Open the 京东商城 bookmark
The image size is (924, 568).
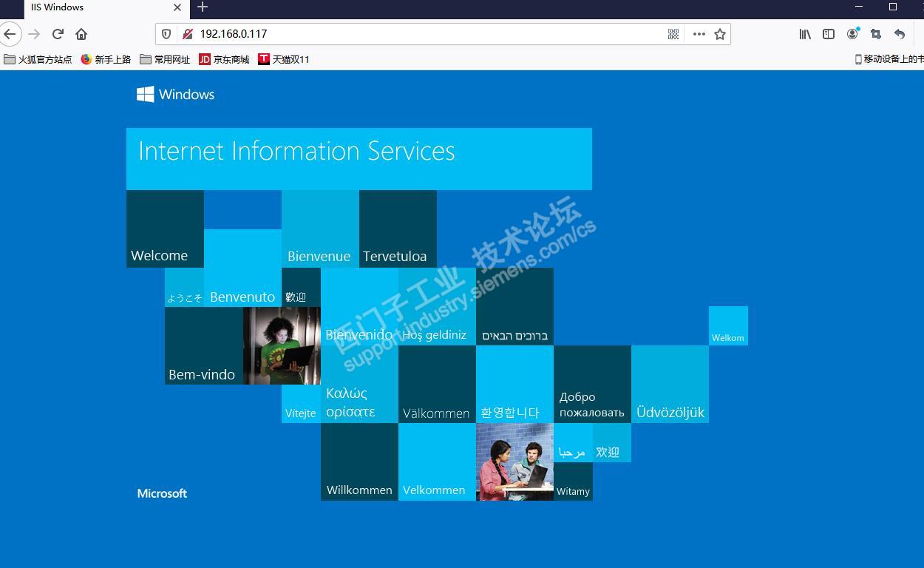[x=224, y=59]
